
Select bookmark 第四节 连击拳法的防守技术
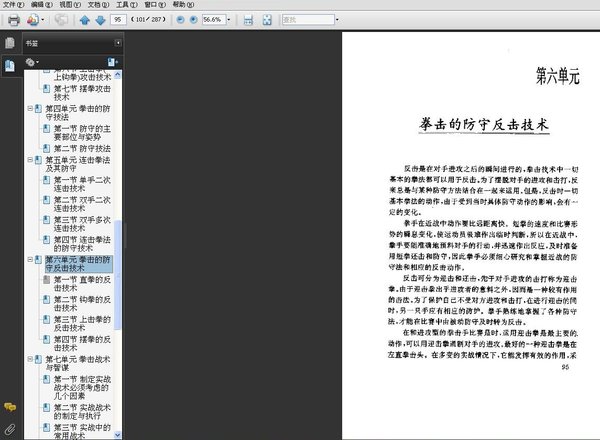pos(82,244)
